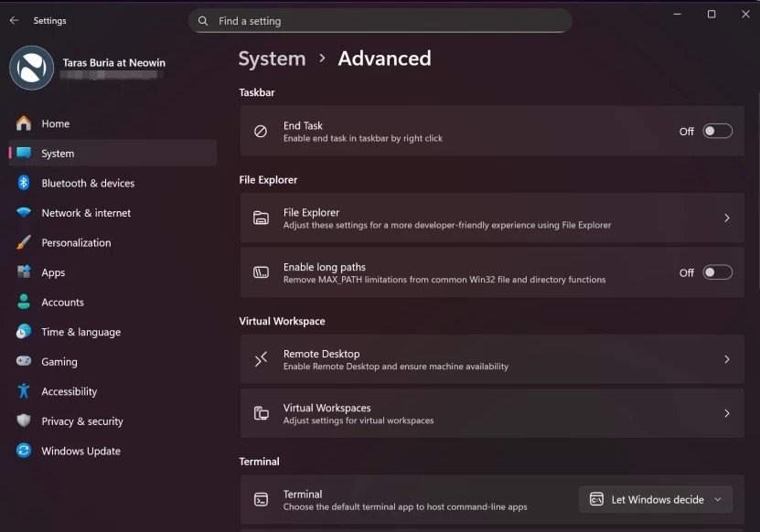760x532 pixels.
Task: Maximize the Settings window
Action: pos(711,14)
